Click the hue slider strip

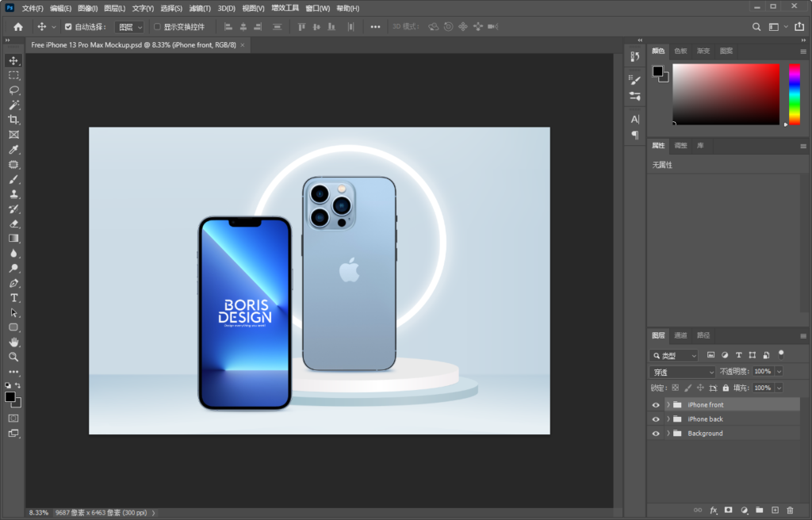tap(795, 94)
